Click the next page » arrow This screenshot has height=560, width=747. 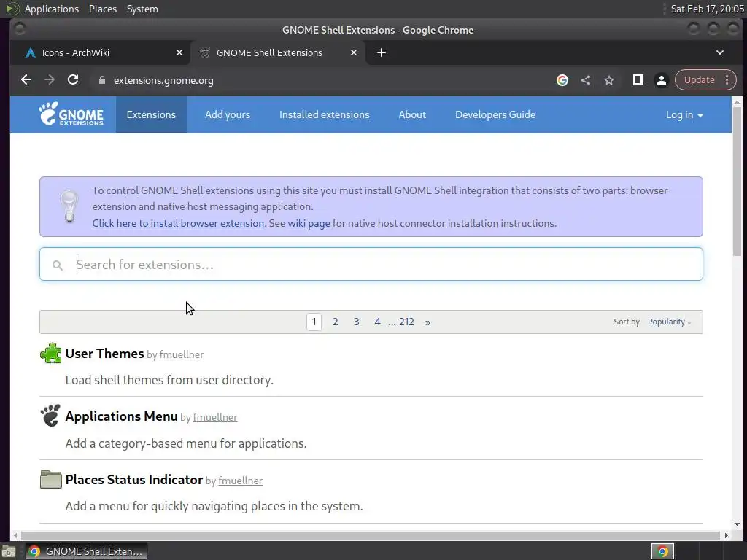[x=427, y=322]
